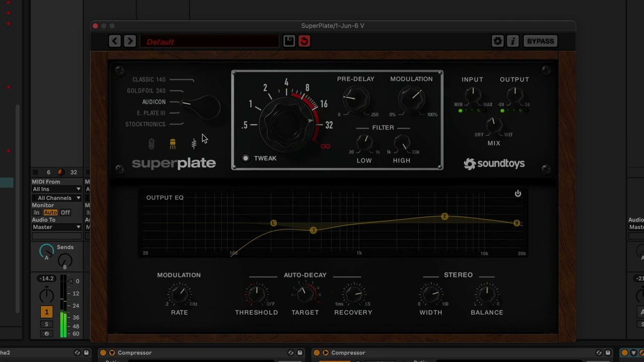Click the Auto-Decay Threshold knob
The image size is (644, 362).
coord(257,295)
